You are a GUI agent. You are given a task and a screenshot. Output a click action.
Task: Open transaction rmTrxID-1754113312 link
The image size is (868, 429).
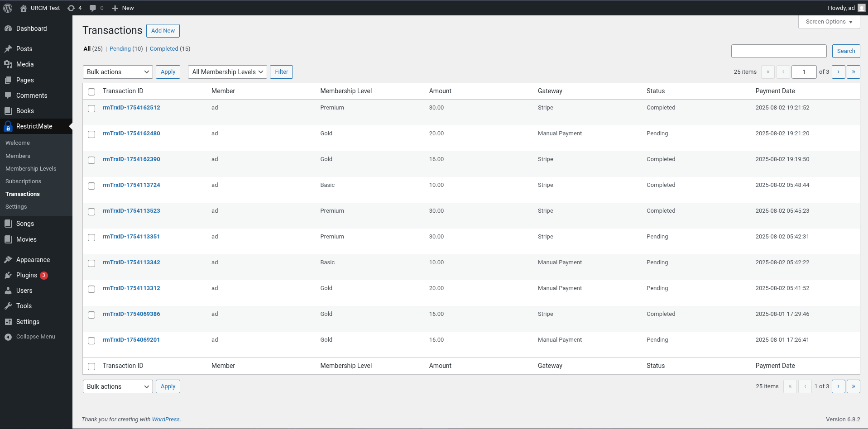click(131, 288)
